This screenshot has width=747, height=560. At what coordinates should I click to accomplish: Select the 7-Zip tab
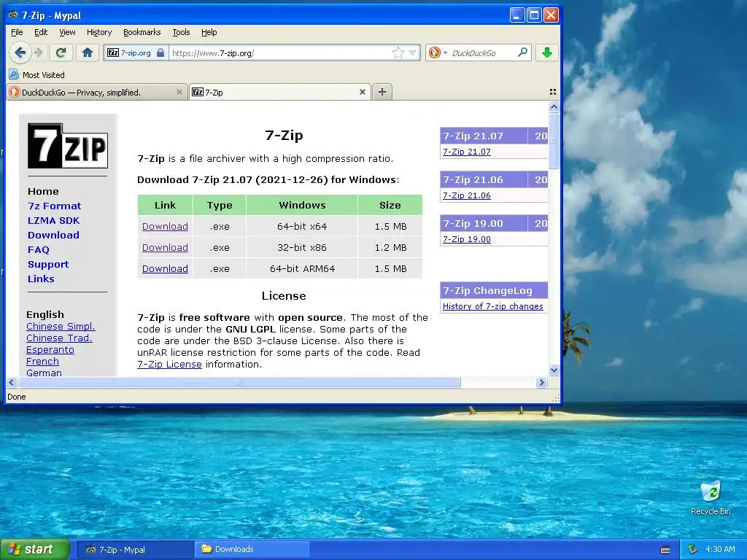click(x=279, y=93)
